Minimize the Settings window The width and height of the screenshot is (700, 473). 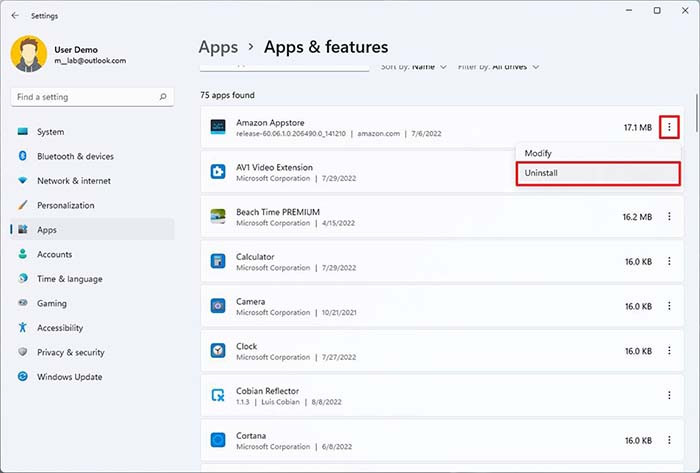pos(629,10)
